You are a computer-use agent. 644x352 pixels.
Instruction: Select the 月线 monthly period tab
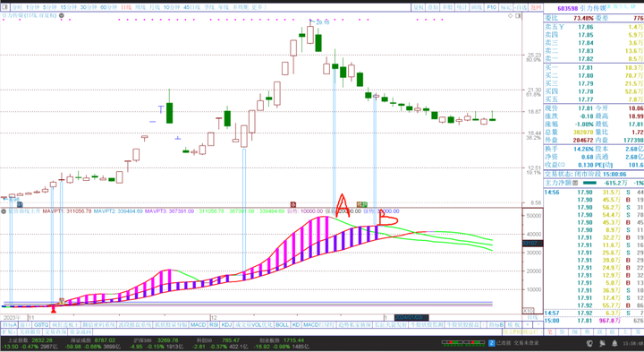(155, 7)
